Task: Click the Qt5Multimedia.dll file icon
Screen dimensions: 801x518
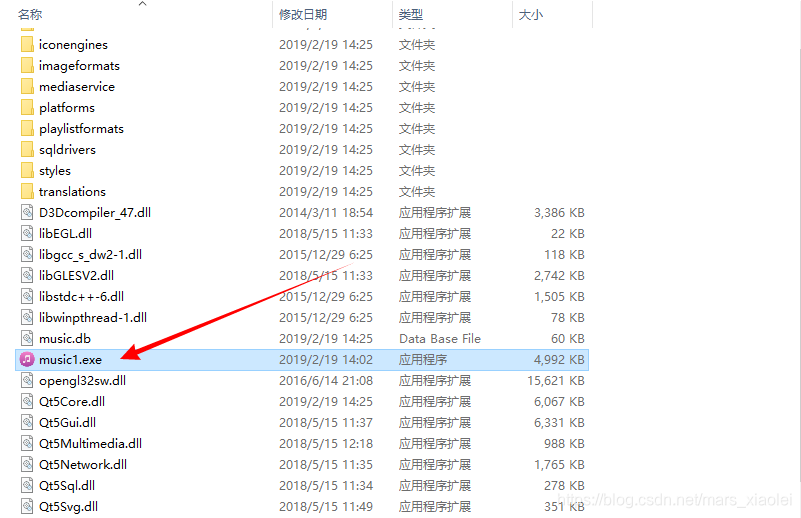Action: pos(27,443)
